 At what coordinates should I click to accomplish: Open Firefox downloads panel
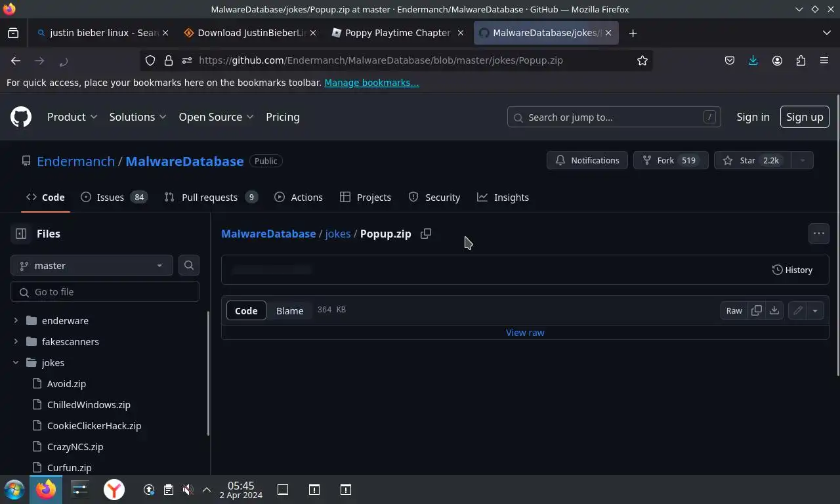[753, 60]
